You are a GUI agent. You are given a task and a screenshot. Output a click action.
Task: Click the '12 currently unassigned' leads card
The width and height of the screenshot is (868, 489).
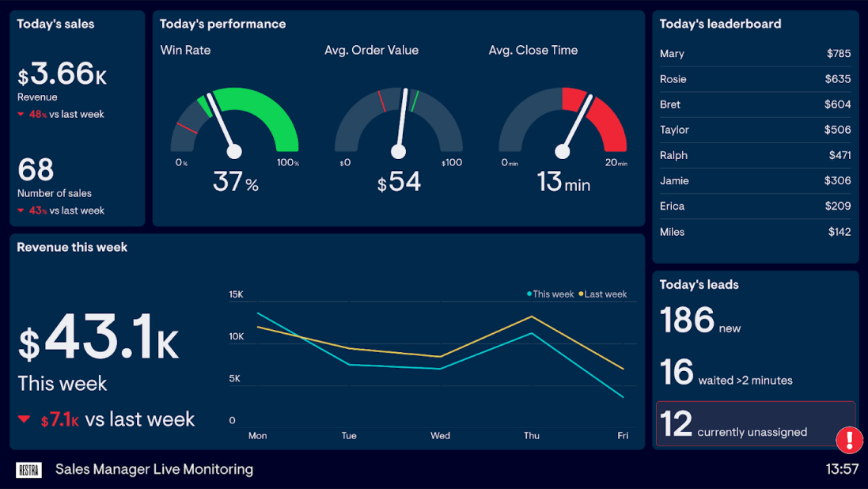[x=756, y=423]
